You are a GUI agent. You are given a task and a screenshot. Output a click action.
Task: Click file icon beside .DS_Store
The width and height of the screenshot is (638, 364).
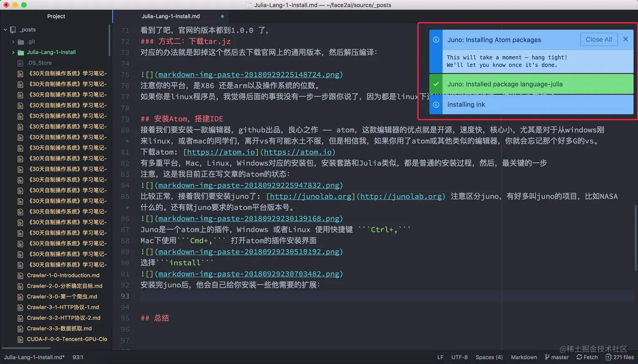(20, 63)
